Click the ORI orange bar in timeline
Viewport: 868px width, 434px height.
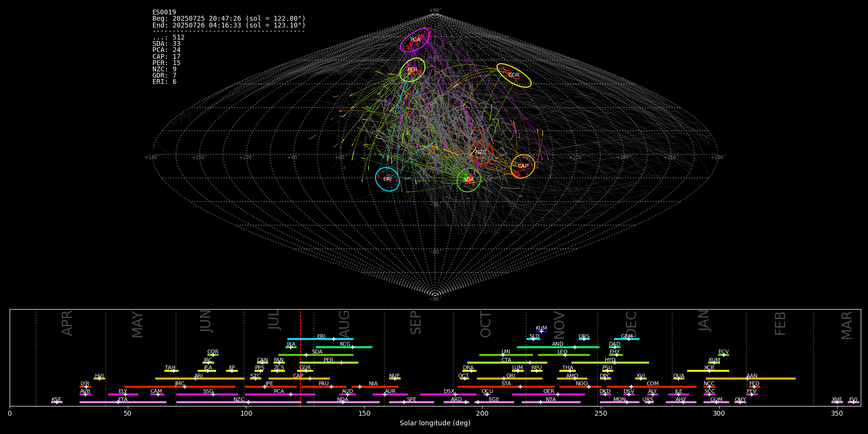(510, 379)
